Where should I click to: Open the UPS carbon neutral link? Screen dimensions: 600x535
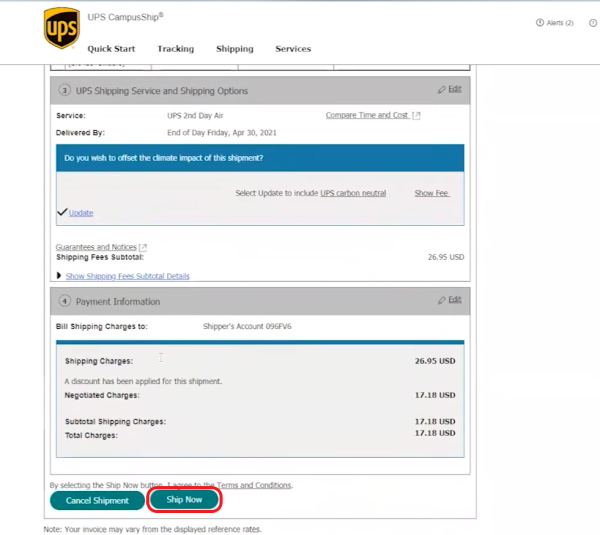tap(353, 193)
